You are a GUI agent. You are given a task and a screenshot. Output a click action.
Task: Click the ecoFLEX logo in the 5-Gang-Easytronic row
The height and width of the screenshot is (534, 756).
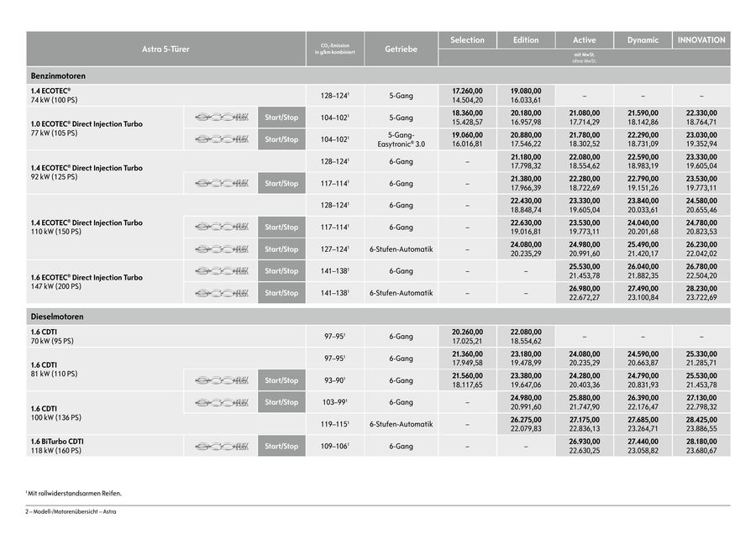221,139
